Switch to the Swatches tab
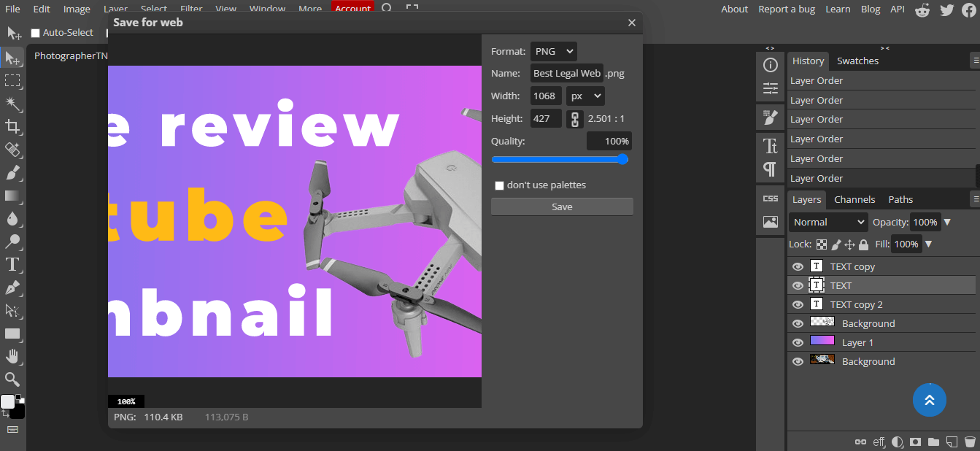 pyautogui.click(x=857, y=61)
